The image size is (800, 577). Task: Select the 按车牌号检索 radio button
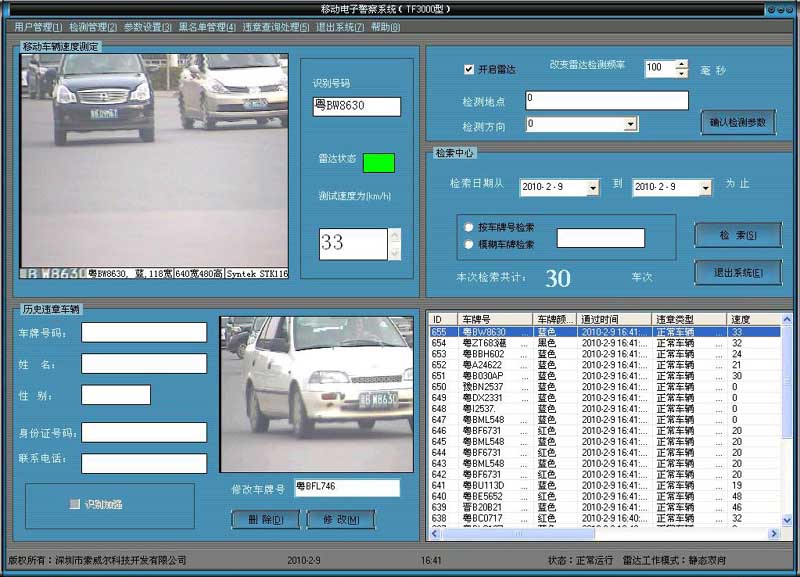[x=469, y=227]
